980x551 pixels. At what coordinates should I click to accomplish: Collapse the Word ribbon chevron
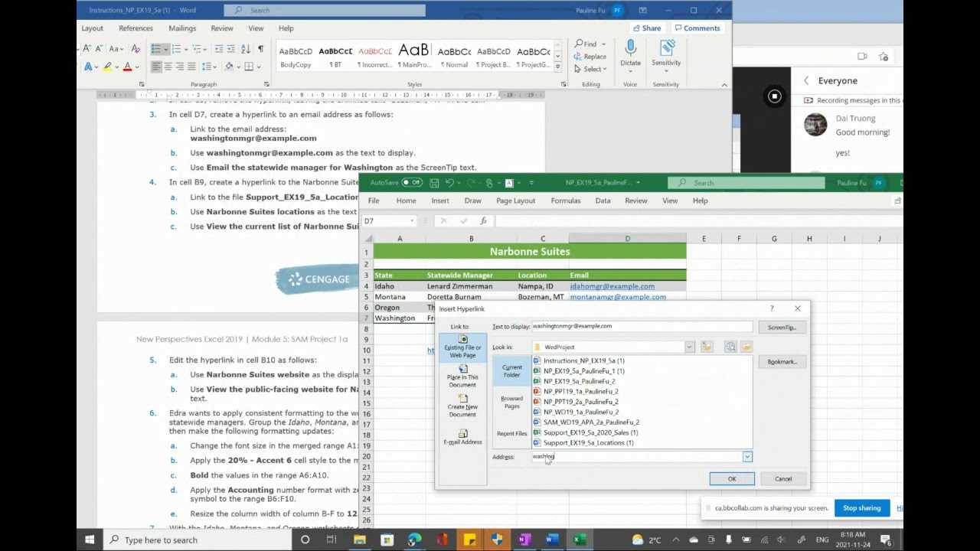(724, 84)
